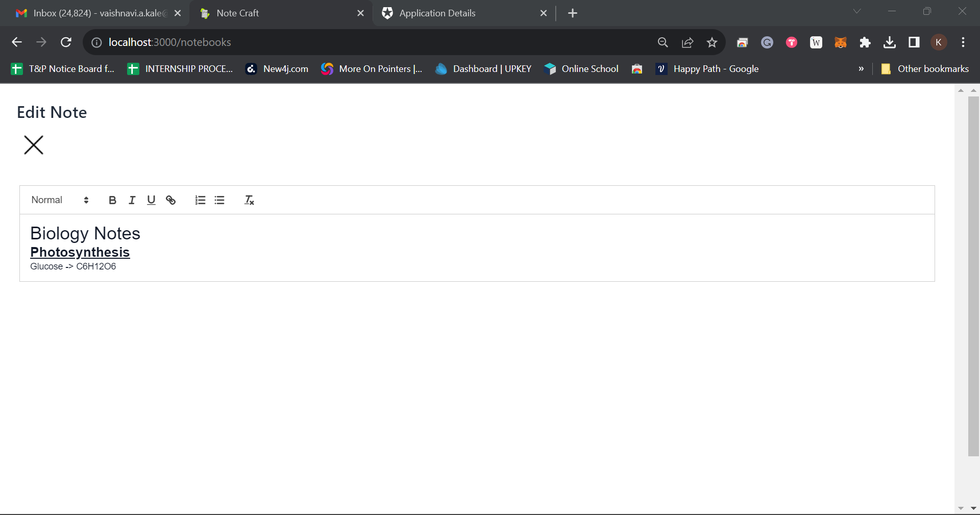
Task: Open More On Pointers bookmark
Action: 372,69
